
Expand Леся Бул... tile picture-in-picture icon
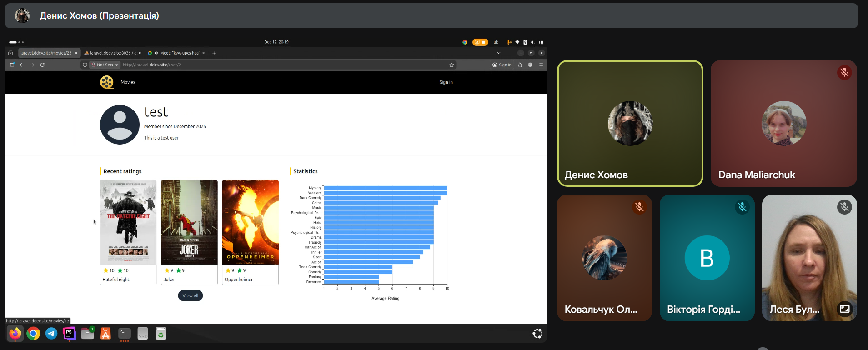(x=844, y=309)
